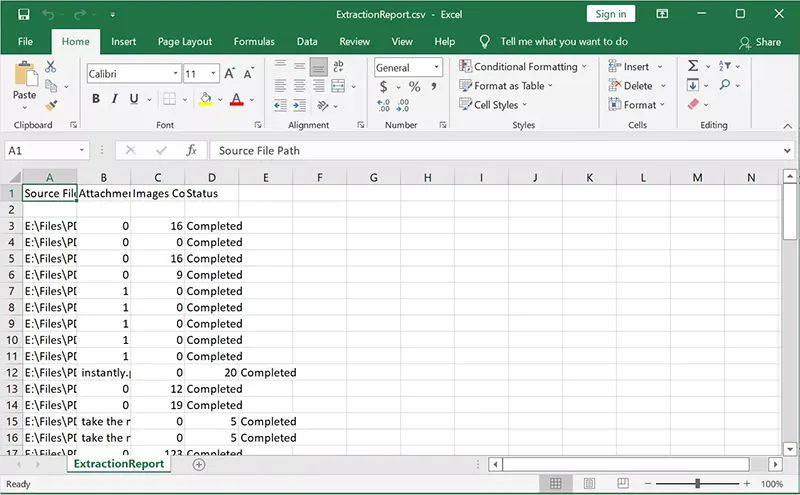This screenshot has height=495, width=800.
Task: Toggle Align Left horizontal alignment
Action: (x=280, y=86)
